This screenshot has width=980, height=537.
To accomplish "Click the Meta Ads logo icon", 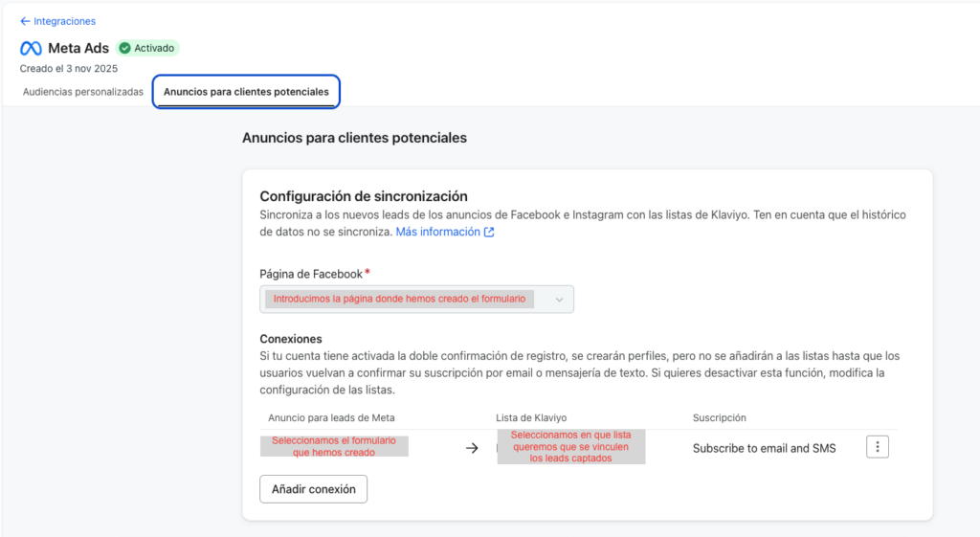I will tap(31, 48).
